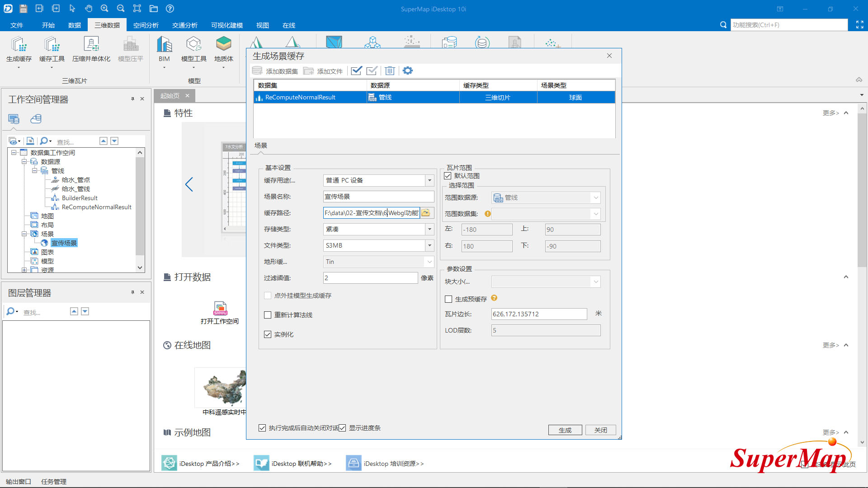
Task: Open the 文件 menu
Action: [17, 25]
